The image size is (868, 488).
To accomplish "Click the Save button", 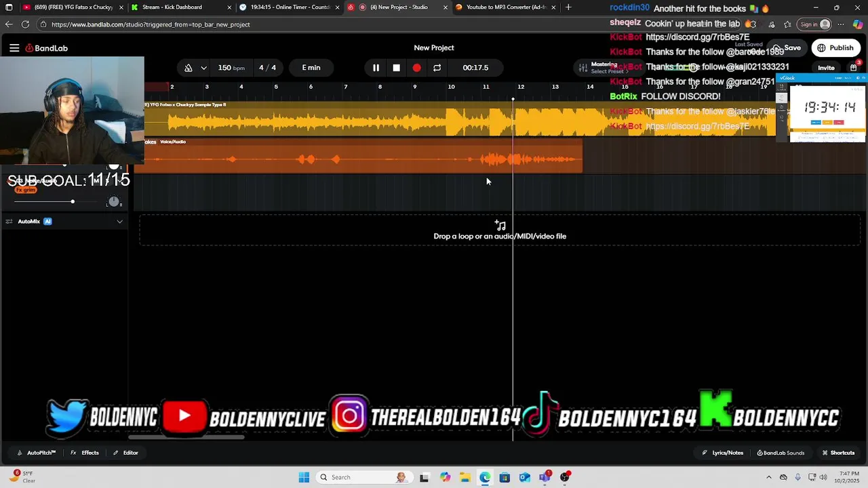I will (787, 48).
